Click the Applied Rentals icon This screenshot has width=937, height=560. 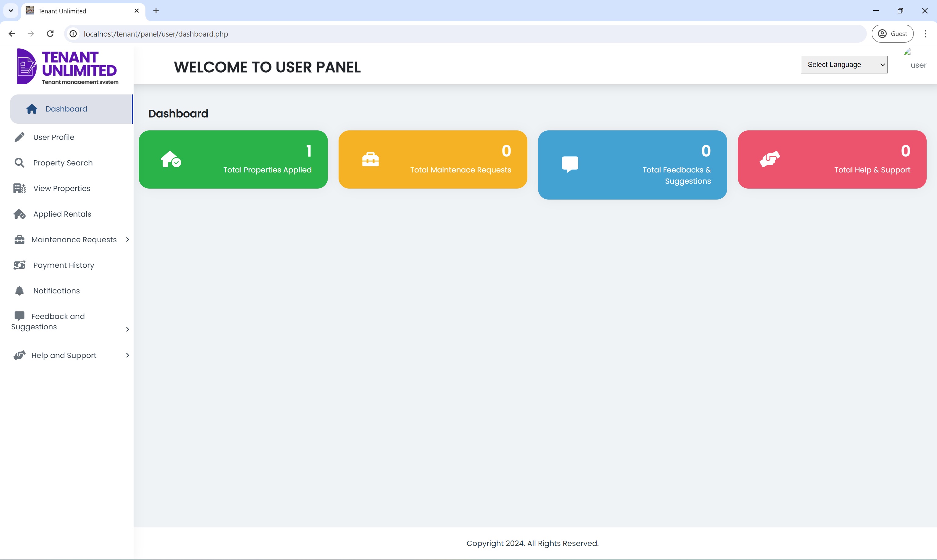click(19, 214)
